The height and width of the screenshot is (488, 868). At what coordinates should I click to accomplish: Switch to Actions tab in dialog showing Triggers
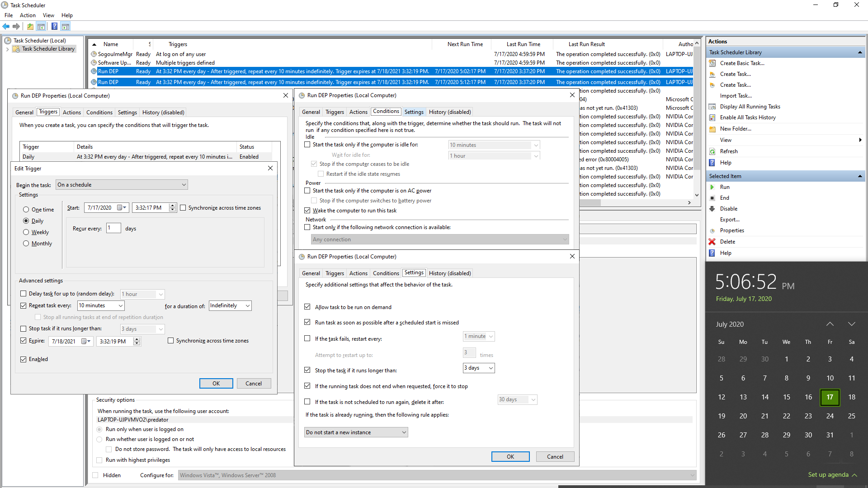[72, 113]
